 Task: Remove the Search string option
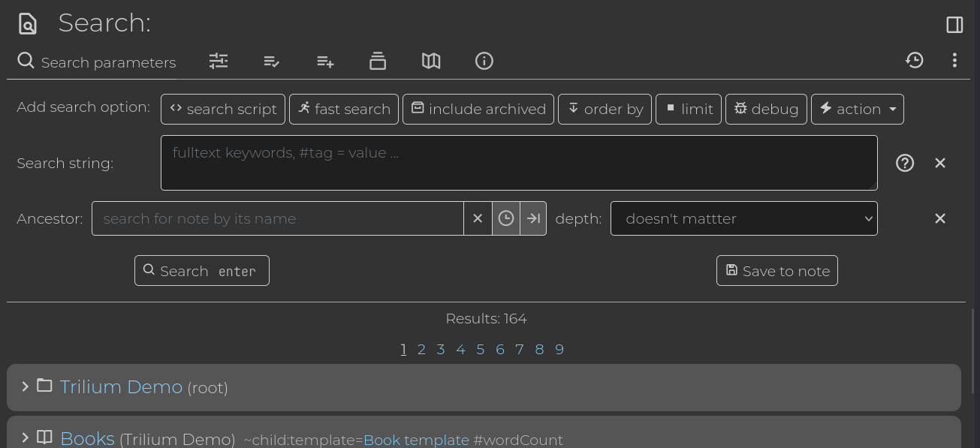pyautogui.click(x=940, y=163)
